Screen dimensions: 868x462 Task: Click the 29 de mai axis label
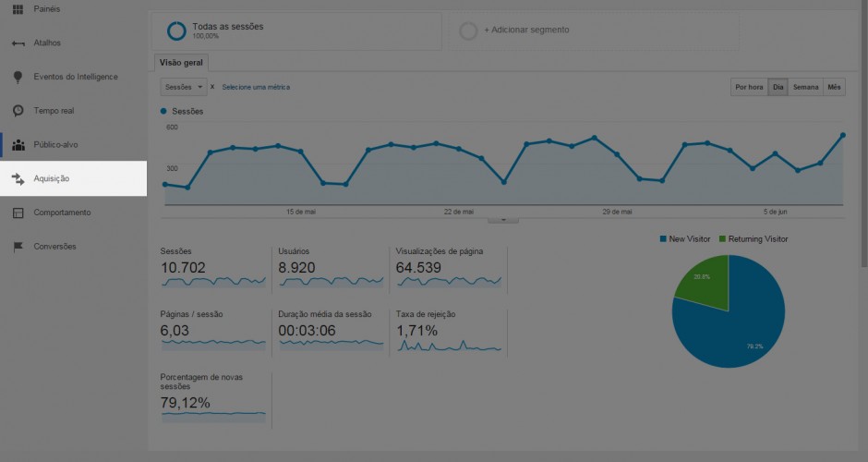617,212
